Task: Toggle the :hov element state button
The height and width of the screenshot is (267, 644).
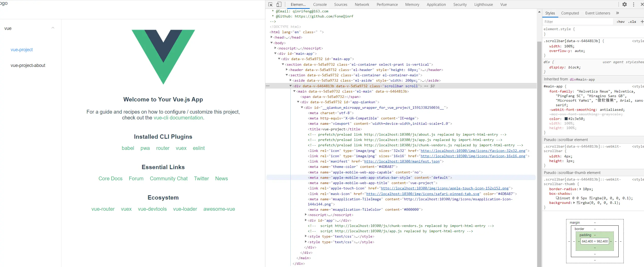Action: point(620,22)
